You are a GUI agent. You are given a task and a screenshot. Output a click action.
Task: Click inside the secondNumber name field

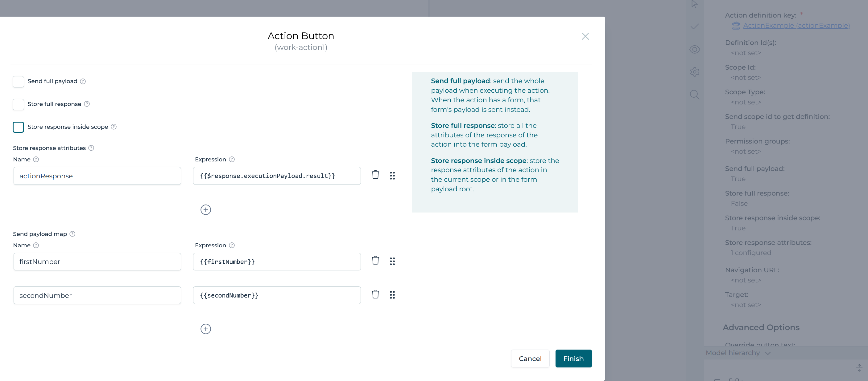[x=97, y=295]
